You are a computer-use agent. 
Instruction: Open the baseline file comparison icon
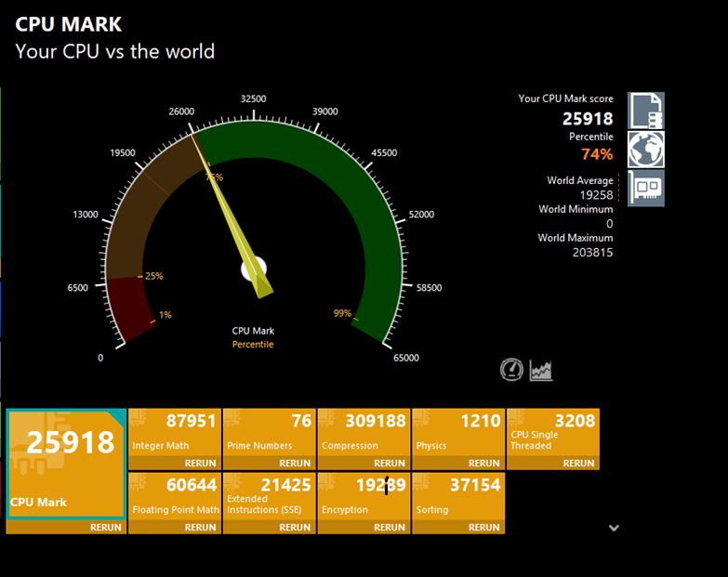[646, 111]
